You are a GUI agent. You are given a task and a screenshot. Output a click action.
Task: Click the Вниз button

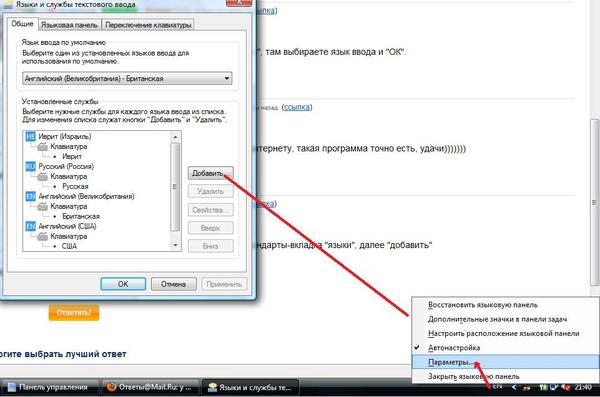pyautogui.click(x=210, y=246)
